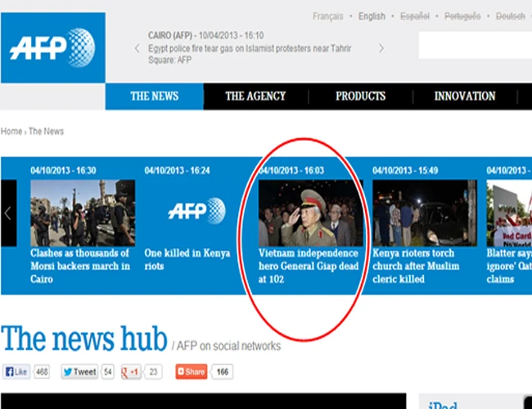Click the search input field
The width and height of the screenshot is (532, 409).
475,47
